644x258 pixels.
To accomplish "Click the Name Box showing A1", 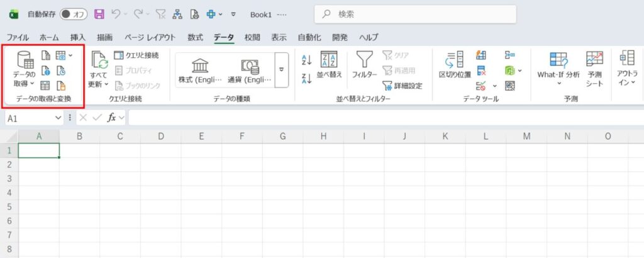I will [x=29, y=118].
